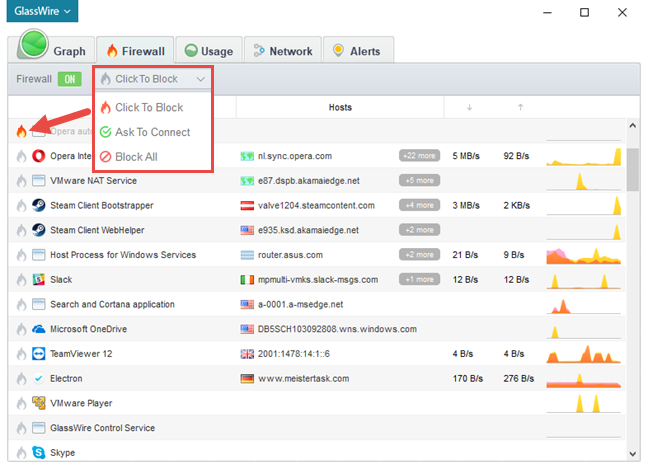Image resolution: width=648 pixels, height=469 pixels.
Task: Block VMware NAT Service with flame icon
Action: (x=21, y=181)
